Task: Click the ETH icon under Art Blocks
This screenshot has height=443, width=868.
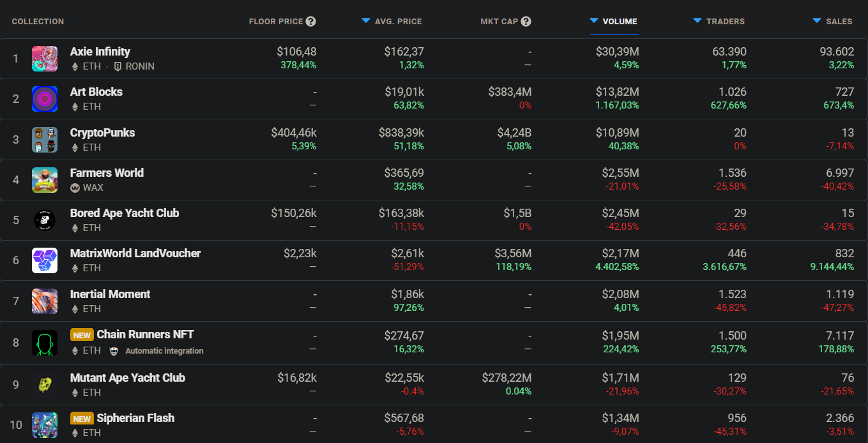Action: [x=75, y=107]
